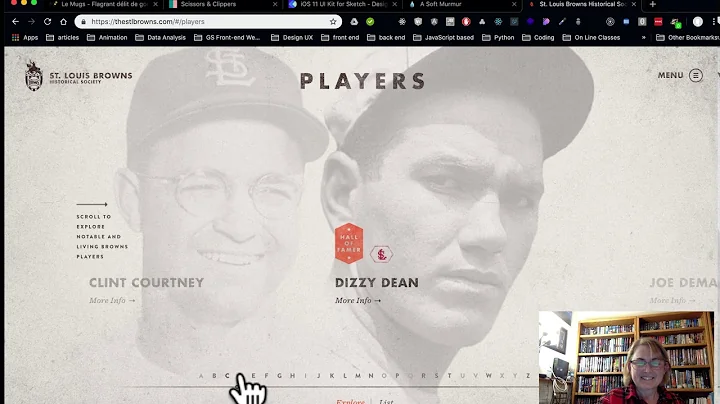Click the Google Drive extension icon

click(354, 22)
